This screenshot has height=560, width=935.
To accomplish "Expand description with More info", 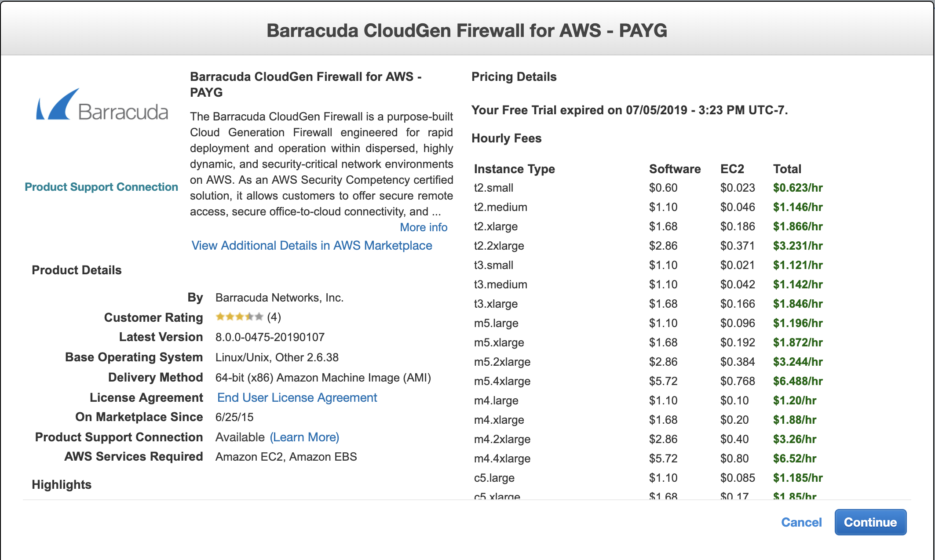I will [423, 227].
